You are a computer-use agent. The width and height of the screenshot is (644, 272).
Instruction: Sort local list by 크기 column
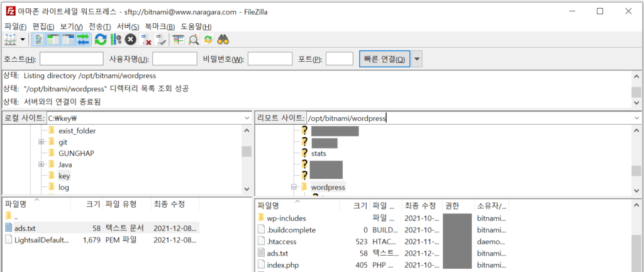coord(87,204)
